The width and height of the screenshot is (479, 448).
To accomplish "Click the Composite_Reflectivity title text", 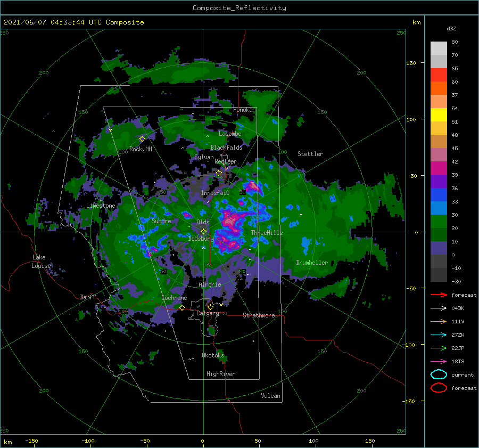I will coord(240,8).
